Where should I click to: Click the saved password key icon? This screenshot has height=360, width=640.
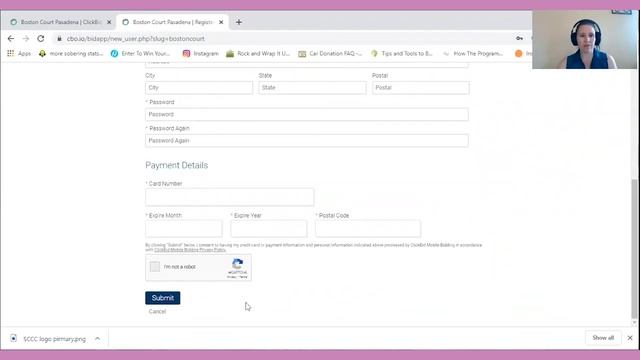click(x=519, y=38)
